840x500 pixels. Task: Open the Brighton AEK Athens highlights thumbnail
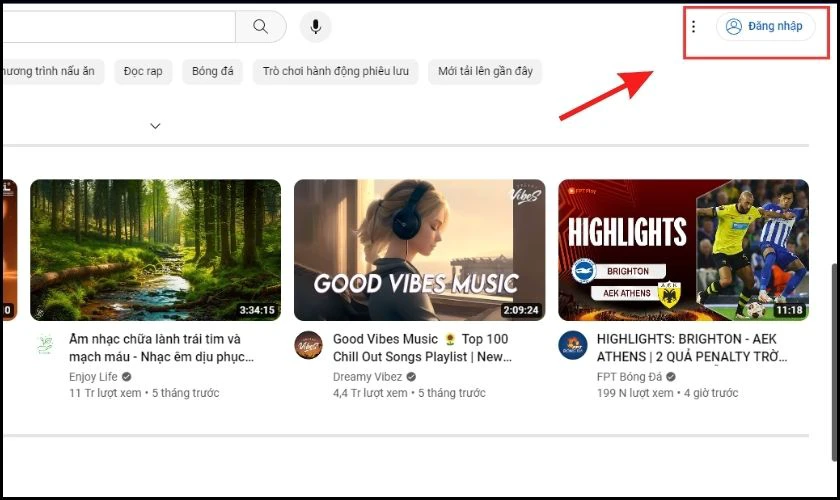(684, 250)
